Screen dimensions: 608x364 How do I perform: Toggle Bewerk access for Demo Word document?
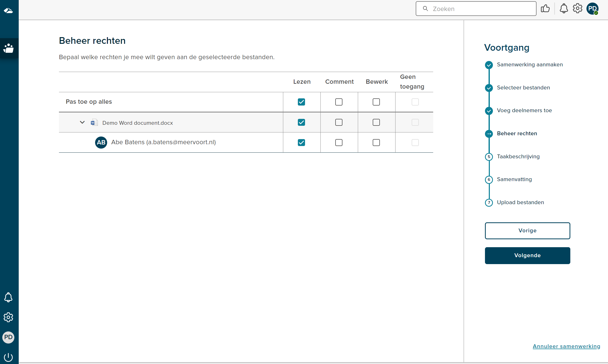pyautogui.click(x=376, y=122)
